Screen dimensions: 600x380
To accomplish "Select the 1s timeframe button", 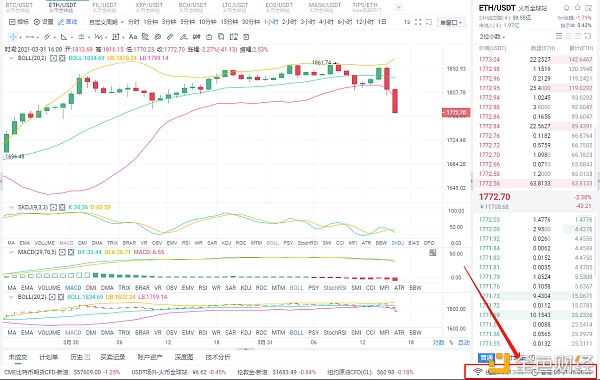I will (407, 22).
